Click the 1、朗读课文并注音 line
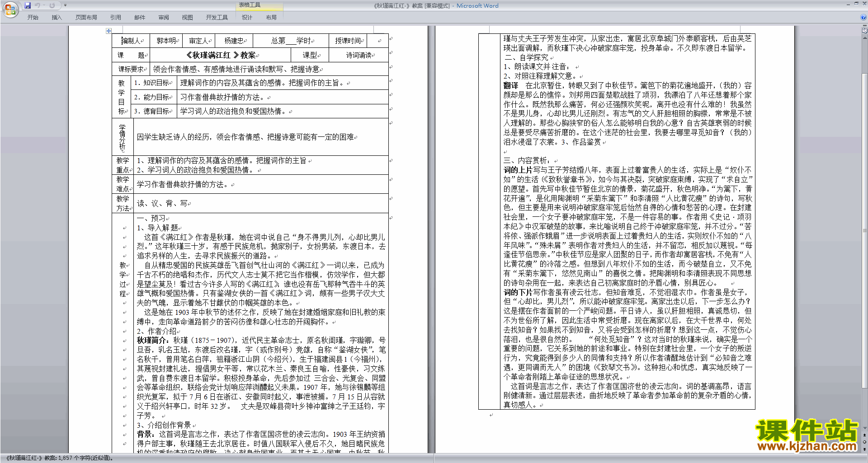The height and width of the screenshot is (463, 868). (537, 67)
